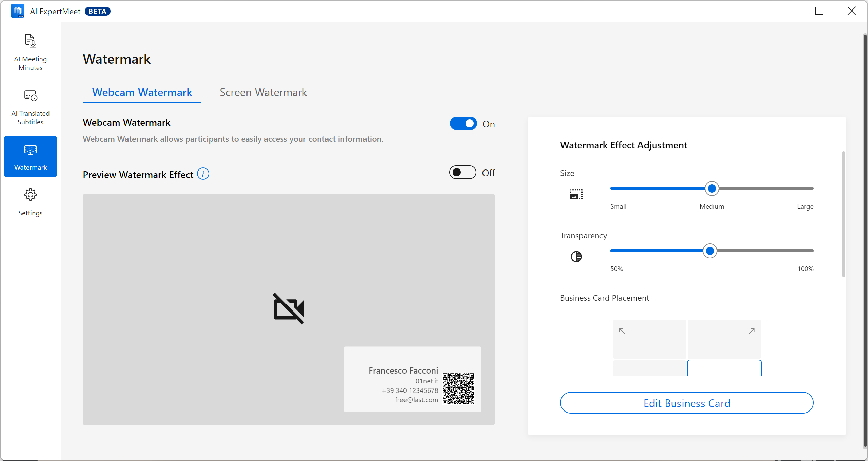Select bottom-right business card placement
868x461 pixels.
pos(724,368)
